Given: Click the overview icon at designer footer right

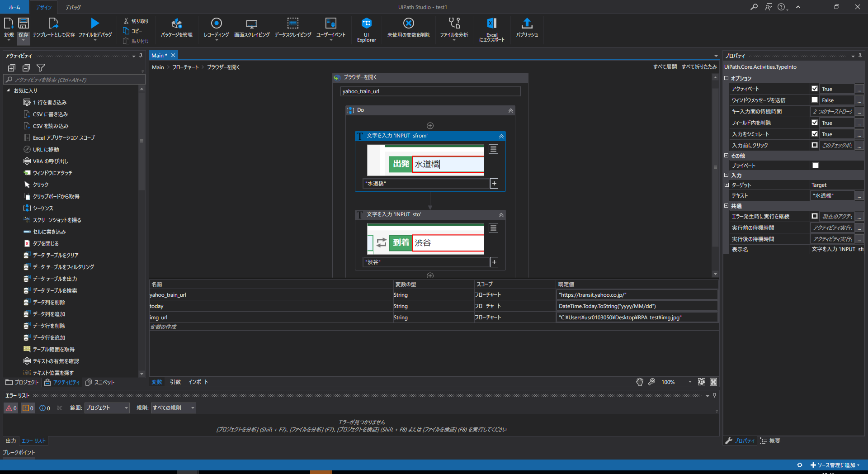Looking at the screenshot, I should pos(713,382).
